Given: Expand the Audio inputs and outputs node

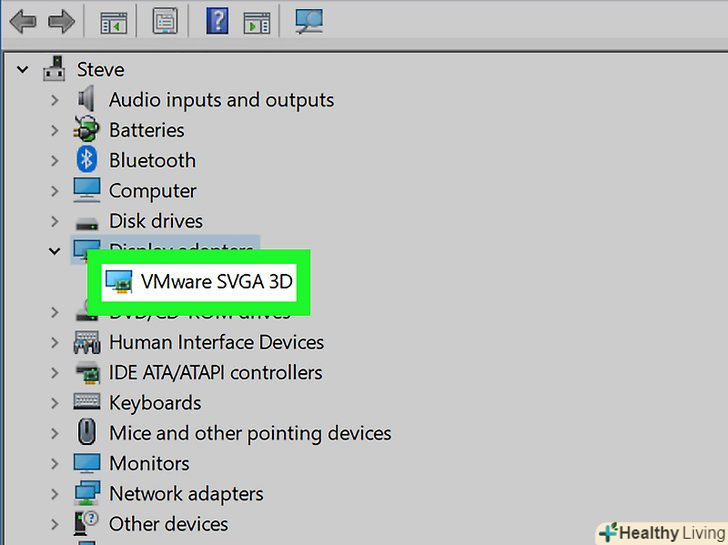Looking at the screenshot, I should (x=56, y=100).
